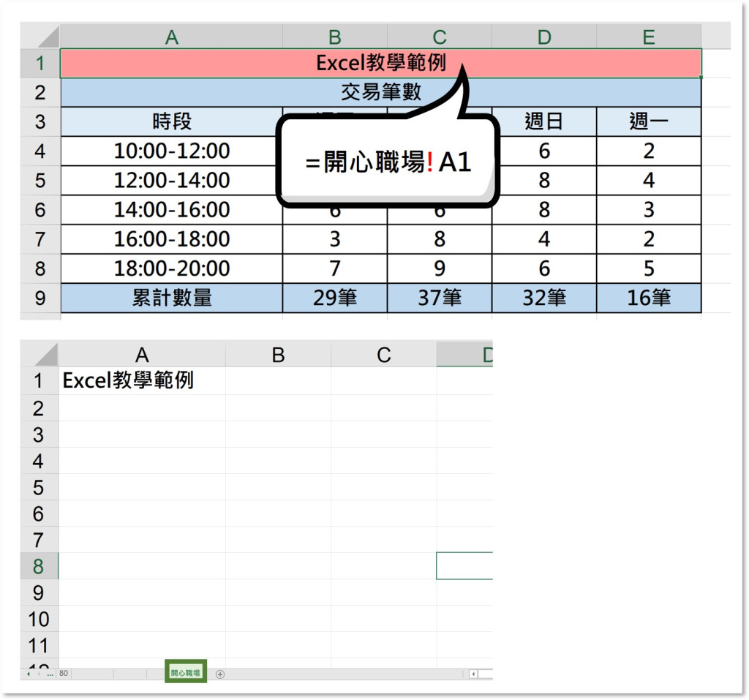
Task: Select the merged title cell Excel教學範例 in top sheet
Action: tap(380, 64)
